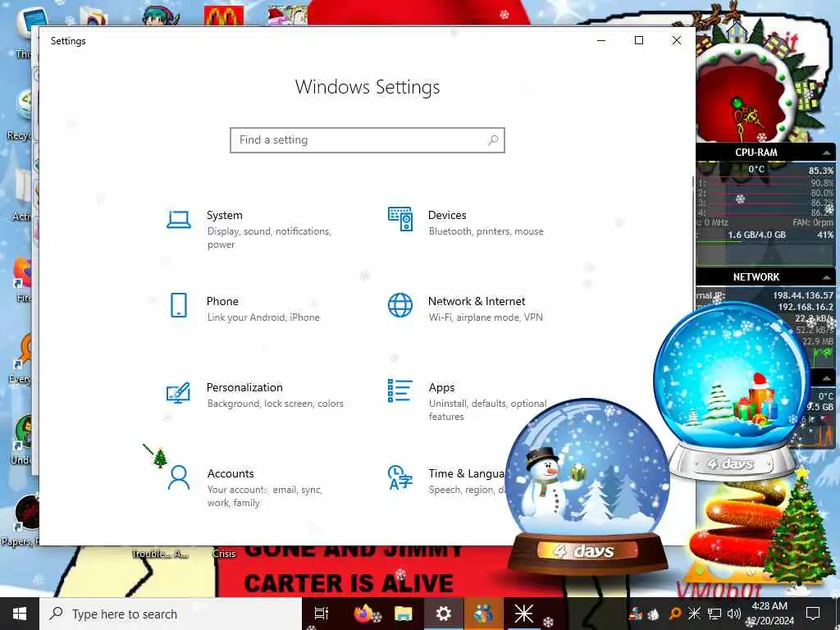
Task: Click the taskbar clock showing 4:28 AM
Action: point(769,614)
